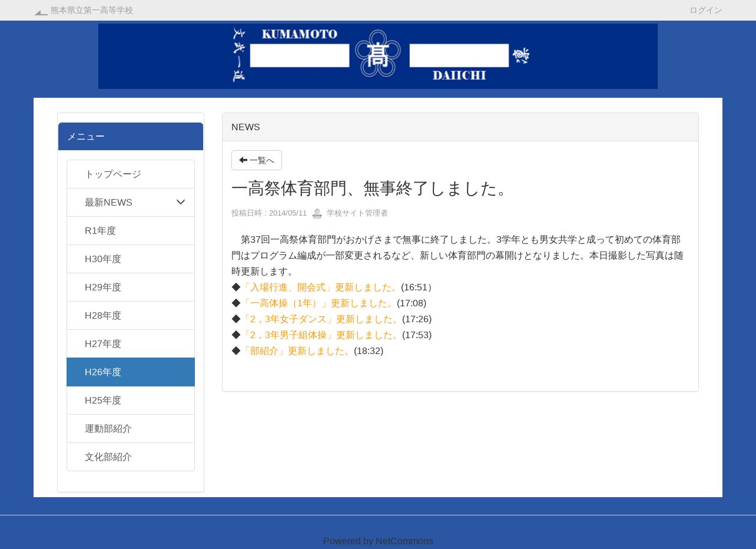
Task: Click the NEWS panel heading
Action: tap(460, 127)
